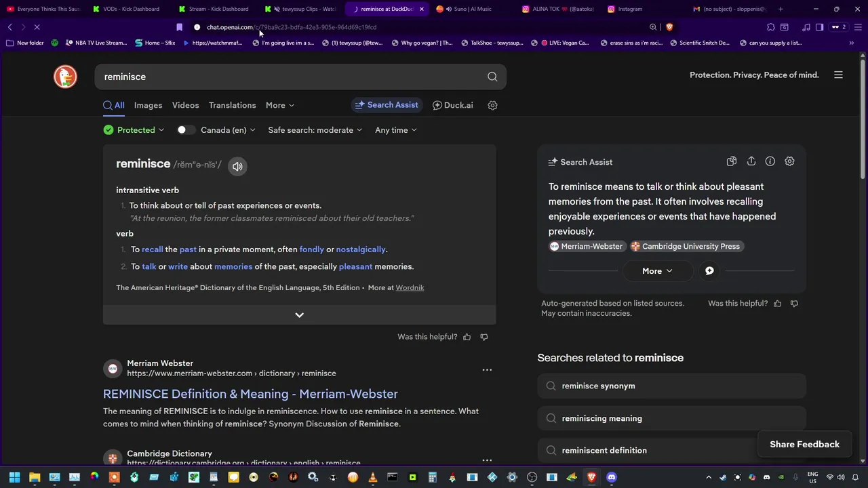Open REMINISCE Definition Merriam-Webster link
Screen dimensions: 868x488
(x=250, y=394)
